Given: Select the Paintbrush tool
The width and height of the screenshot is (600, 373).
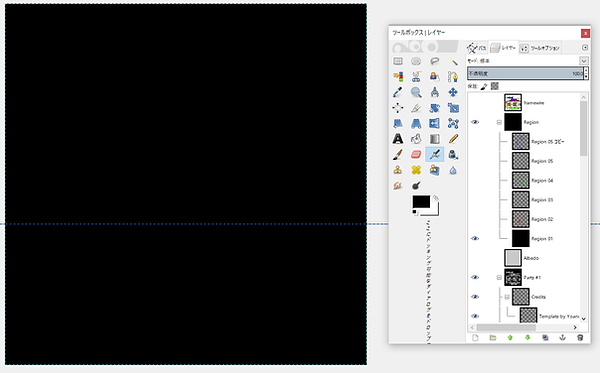Looking at the screenshot, I should click(398, 155).
